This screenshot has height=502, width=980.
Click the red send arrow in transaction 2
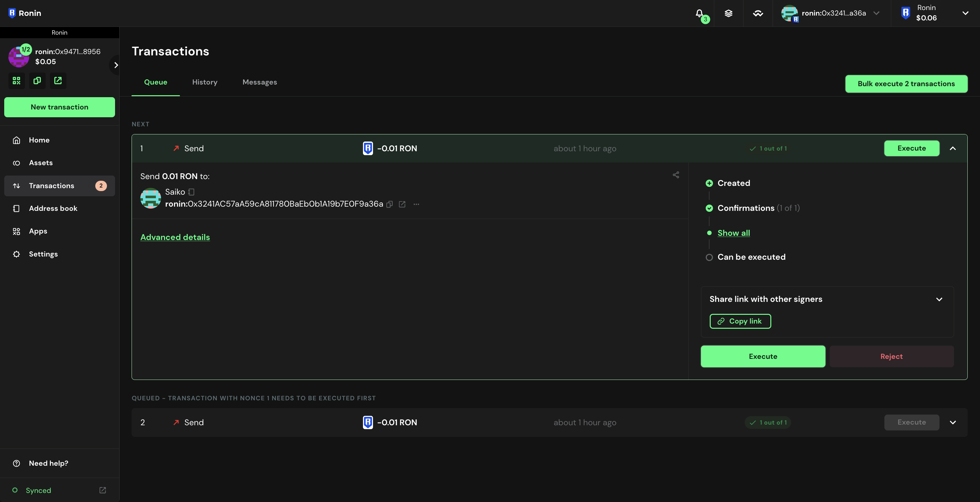click(x=176, y=423)
